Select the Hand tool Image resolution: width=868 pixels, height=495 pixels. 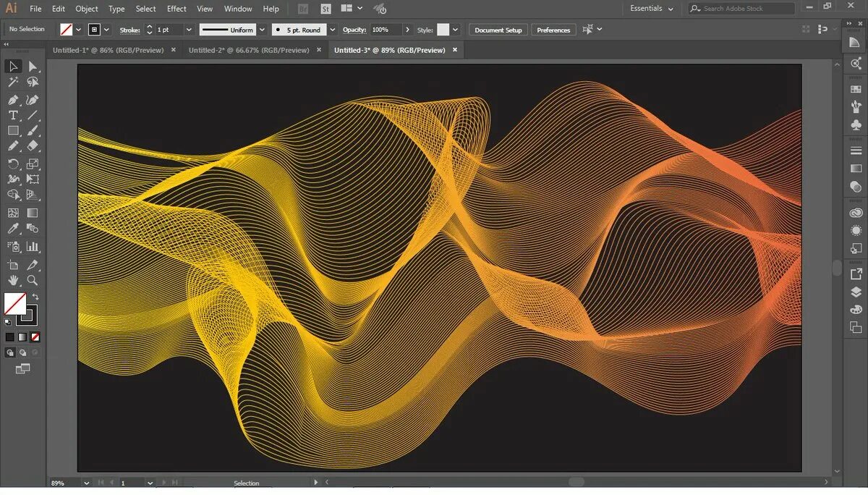tap(13, 280)
